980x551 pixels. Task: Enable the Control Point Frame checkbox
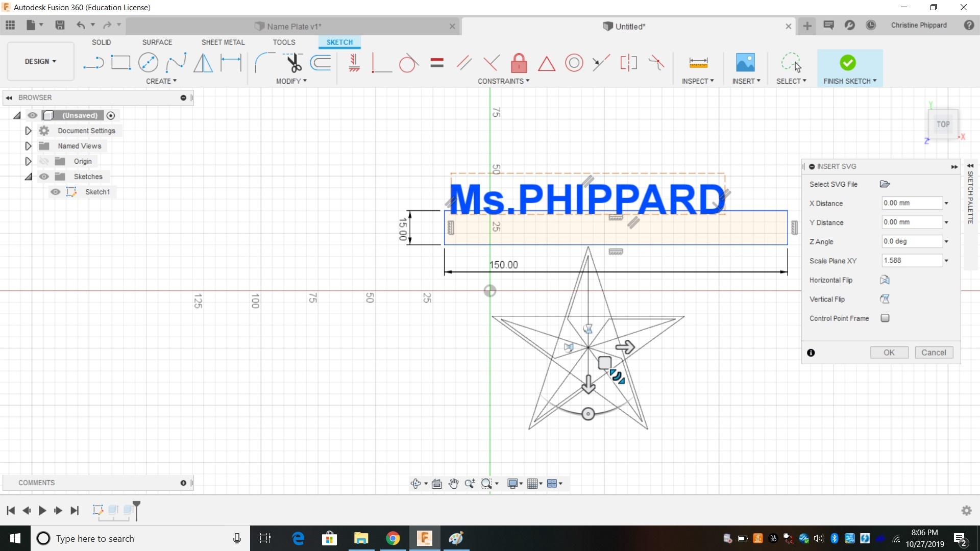click(885, 318)
